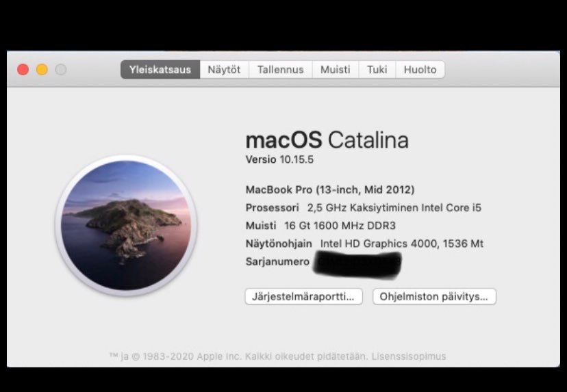Open the Näytöt tab

click(x=224, y=69)
